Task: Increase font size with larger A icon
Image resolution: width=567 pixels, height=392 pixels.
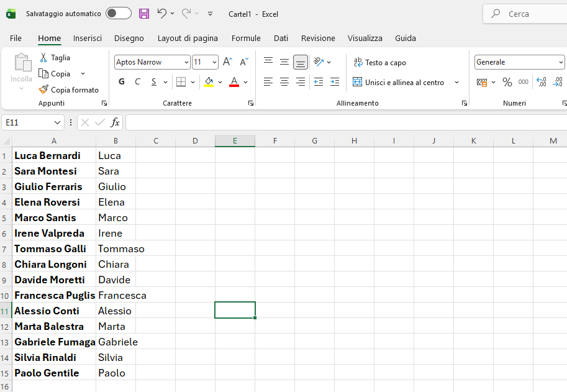Action: pyautogui.click(x=227, y=62)
